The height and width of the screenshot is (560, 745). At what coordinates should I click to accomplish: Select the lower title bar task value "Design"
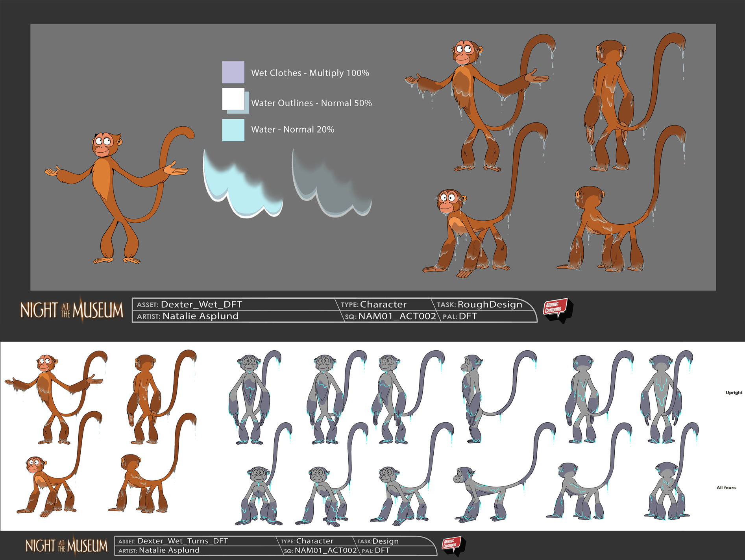[386, 541]
